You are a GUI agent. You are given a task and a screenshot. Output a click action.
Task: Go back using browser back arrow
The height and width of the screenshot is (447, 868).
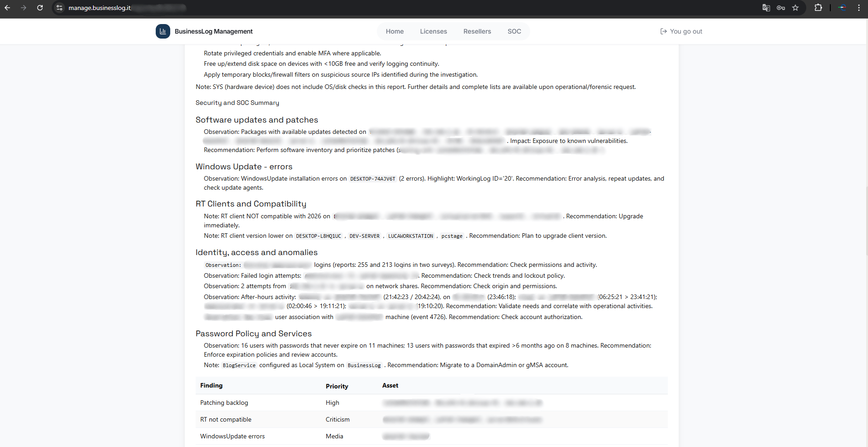coord(7,8)
